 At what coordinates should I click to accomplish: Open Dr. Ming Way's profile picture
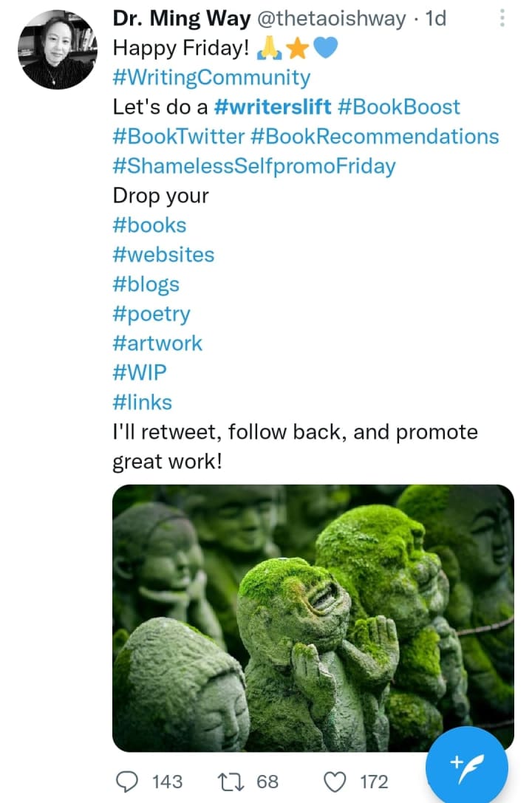pyautogui.click(x=57, y=49)
